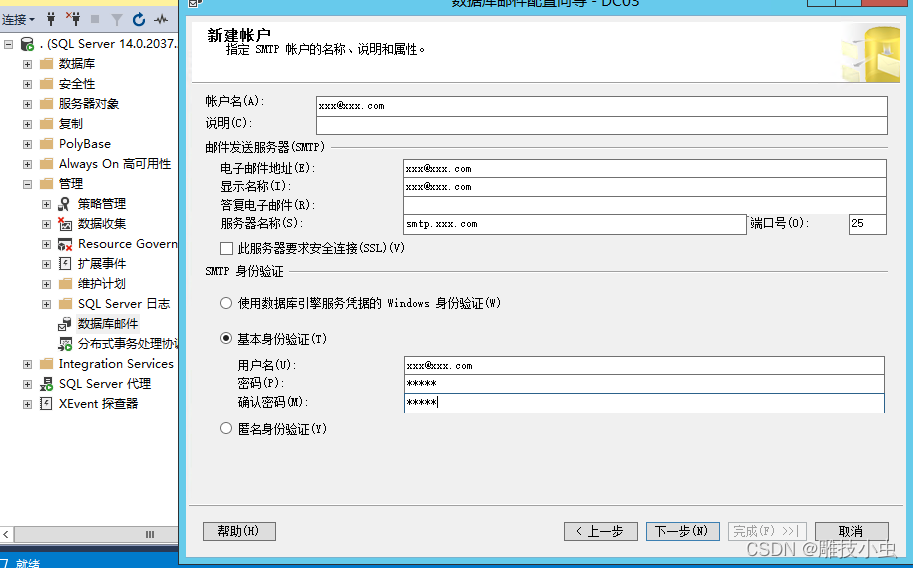Viewport: 913px width, 568px height.
Task: Select the 数据库邮件 tree item label
Action: pyautogui.click(x=108, y=324)
